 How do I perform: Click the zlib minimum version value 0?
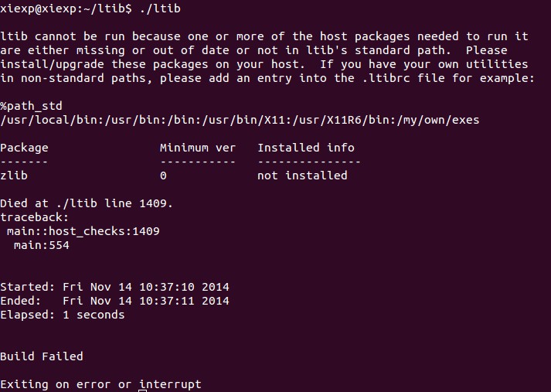[x=163, y=176]
